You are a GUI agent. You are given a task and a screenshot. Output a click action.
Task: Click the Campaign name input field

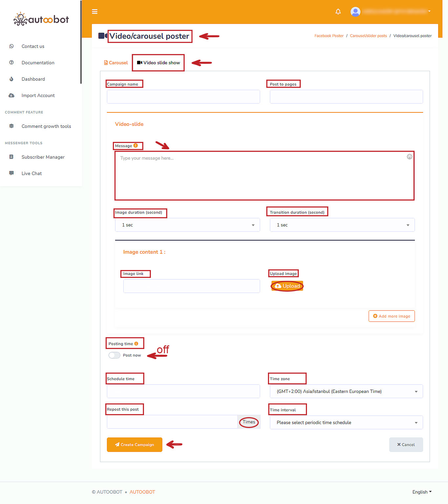click(x=183, y=97)
